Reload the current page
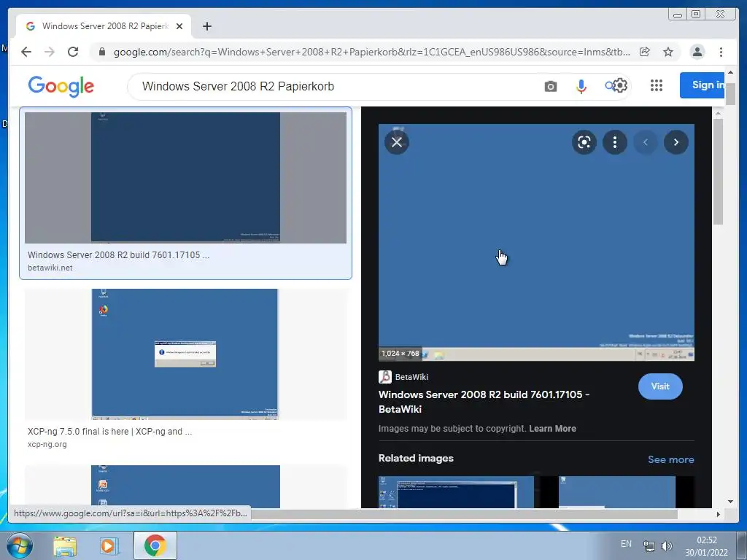Viewport: 747px width, 560px height. [73, 52]
